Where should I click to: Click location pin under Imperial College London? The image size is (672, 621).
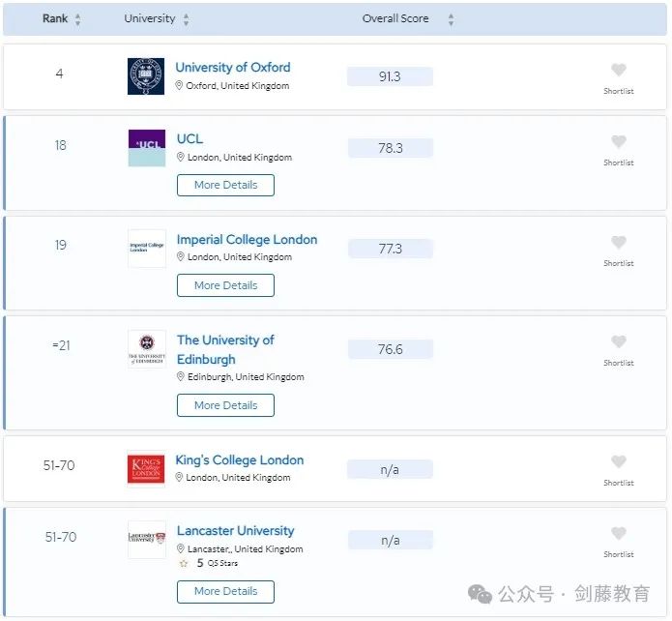[x=181, y=257]
